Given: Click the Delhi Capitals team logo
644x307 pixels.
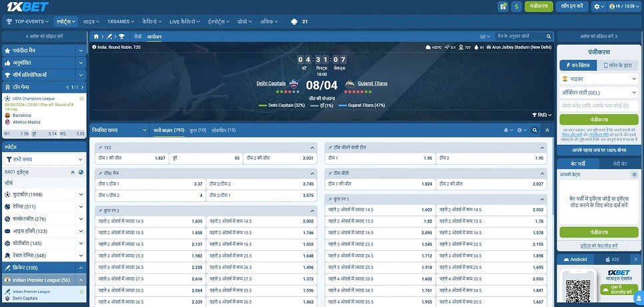Looking at the screenshot, I should click(x=293, y=83).
